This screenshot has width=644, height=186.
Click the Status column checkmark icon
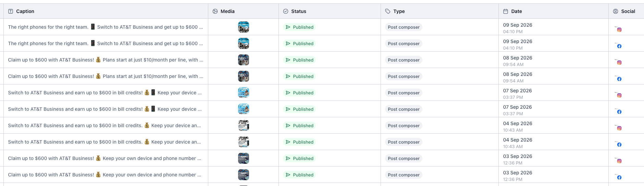click(x=286, y=11)
